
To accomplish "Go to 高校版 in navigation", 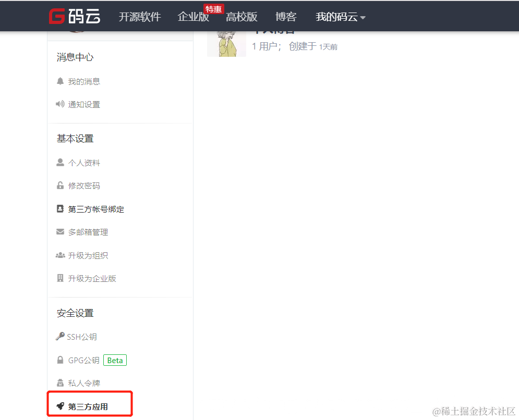I will coord(242,17).
